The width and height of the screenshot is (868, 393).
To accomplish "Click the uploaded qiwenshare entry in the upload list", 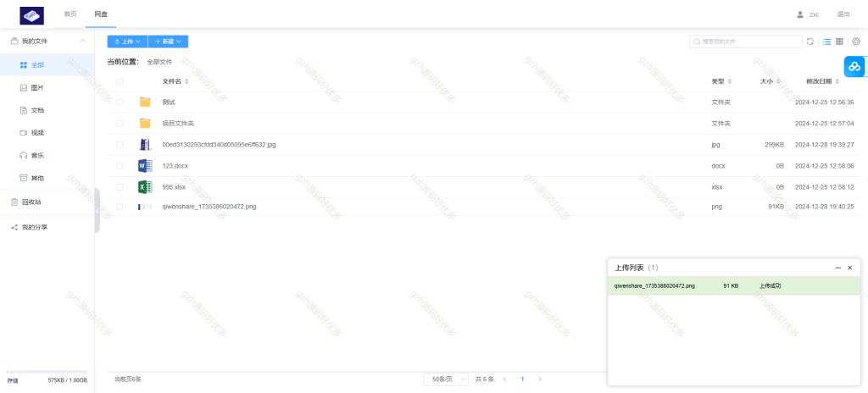I will pos(734,285).
